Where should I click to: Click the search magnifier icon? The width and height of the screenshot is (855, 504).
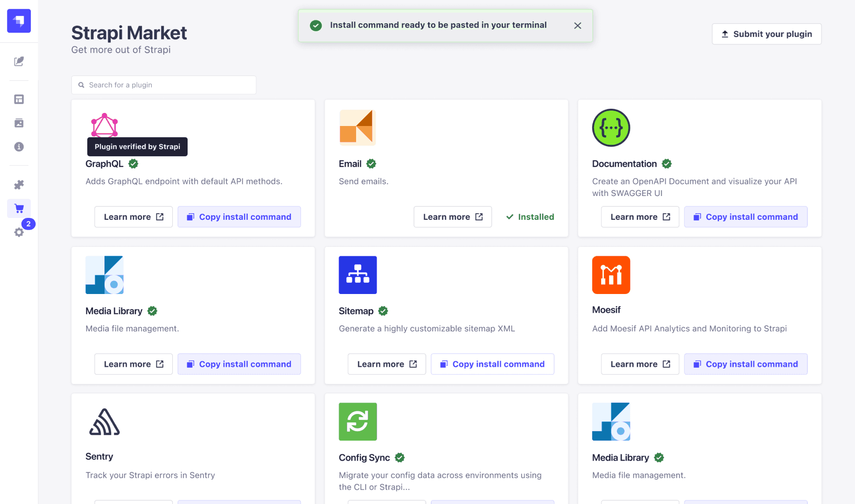click(81, 85)
